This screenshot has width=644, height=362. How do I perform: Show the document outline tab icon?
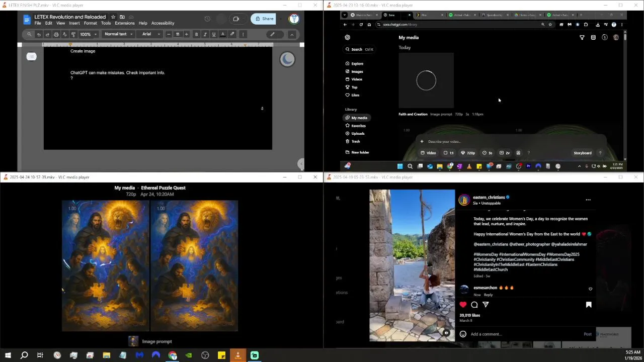pos(31,56)
